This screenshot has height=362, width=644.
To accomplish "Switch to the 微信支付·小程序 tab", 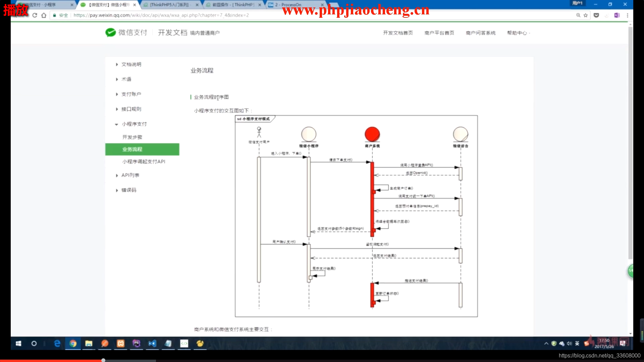I will click(x=44, y=5).
